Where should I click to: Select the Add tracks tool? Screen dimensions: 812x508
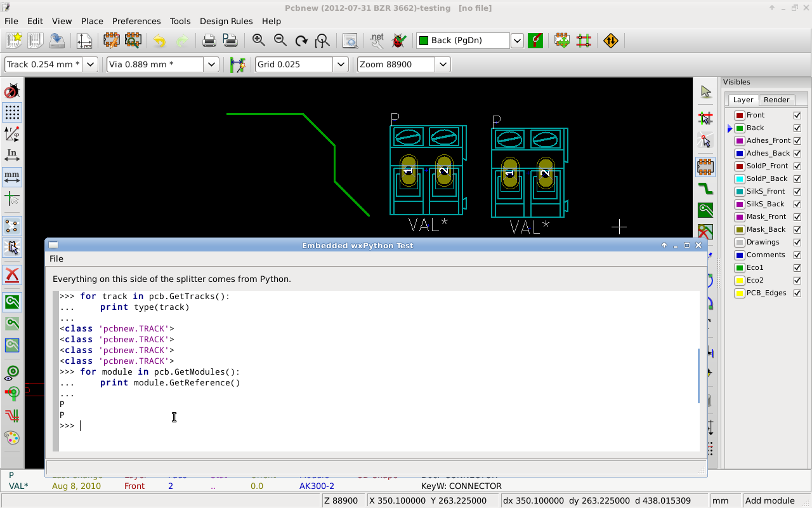coord(705,189)
